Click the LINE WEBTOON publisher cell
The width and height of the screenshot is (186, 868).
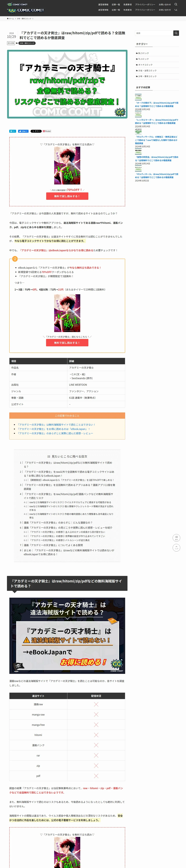96,385
